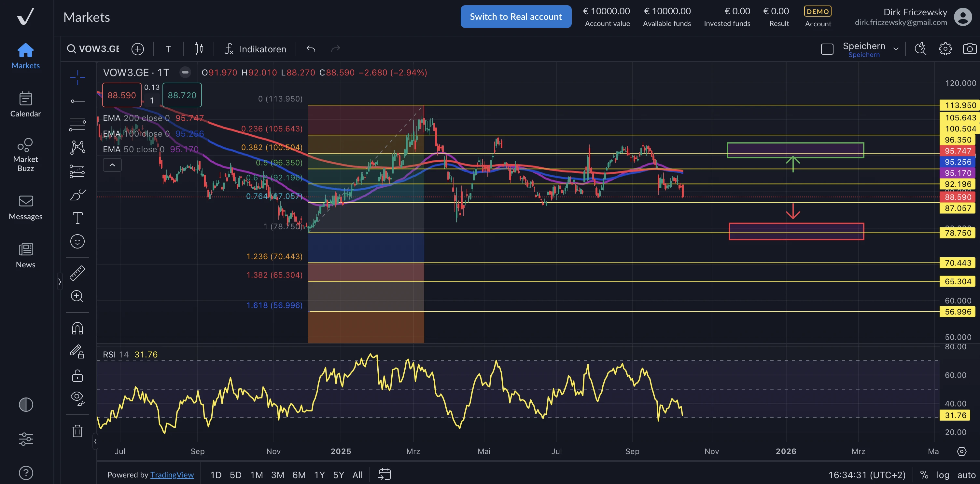Open candlestick chart style selector
980x484 pixels.
pyautogui.click(x=199, y=49)
